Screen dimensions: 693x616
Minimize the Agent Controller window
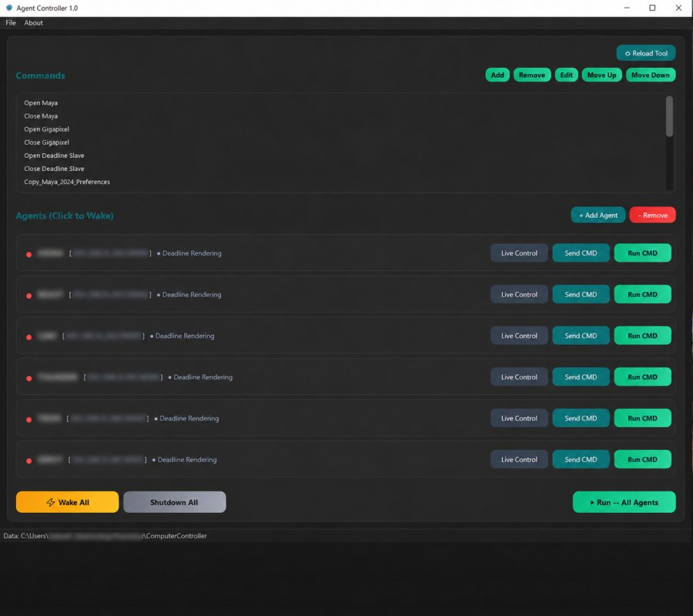(x=626, y=8)
